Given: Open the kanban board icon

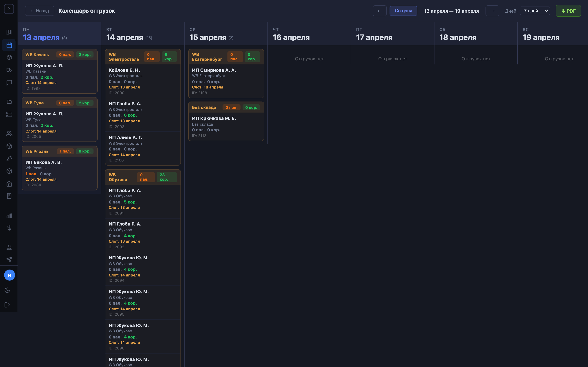Looking at the screenshot, I should point(9,32).
